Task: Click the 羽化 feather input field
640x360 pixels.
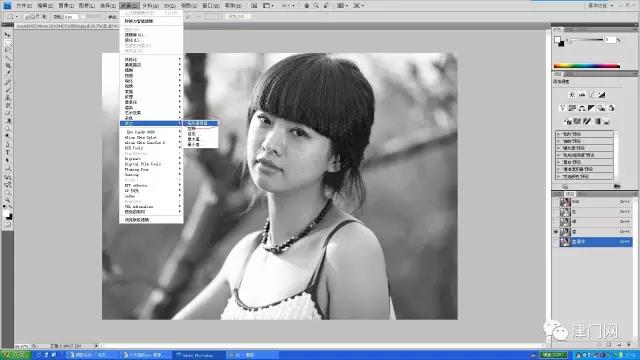Action: (71, 17)
